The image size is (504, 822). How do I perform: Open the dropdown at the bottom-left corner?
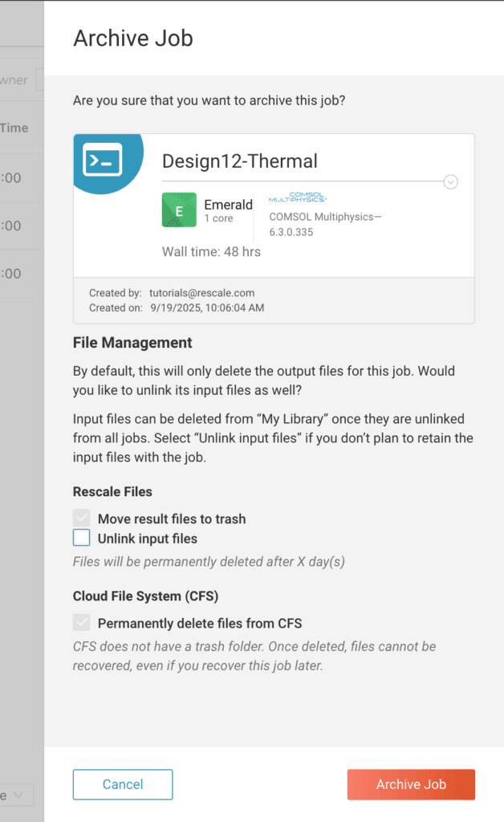pyautogui.click(x=17, y=796)
